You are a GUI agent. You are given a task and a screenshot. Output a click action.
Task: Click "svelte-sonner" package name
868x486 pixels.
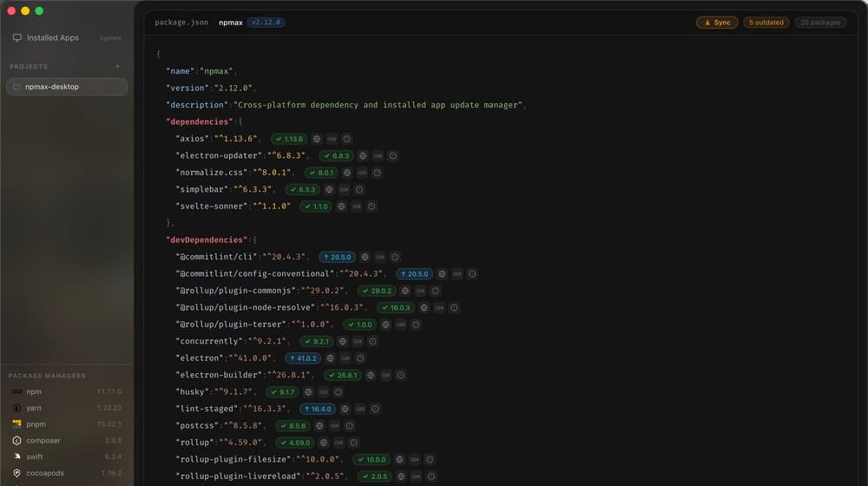coord(212,207)
